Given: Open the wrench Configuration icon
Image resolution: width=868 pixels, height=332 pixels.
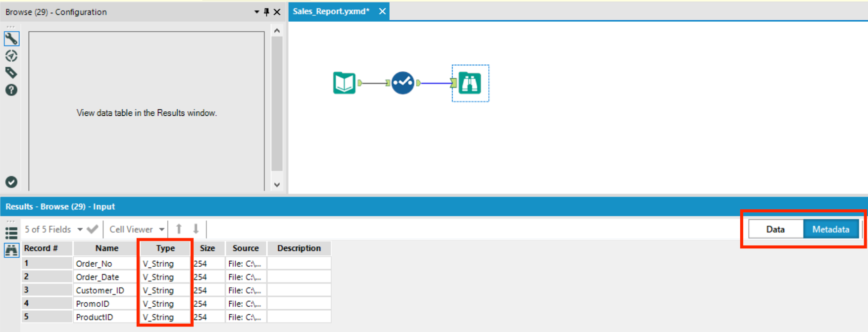Looking at the screenshot, I should tap(11, 39).
